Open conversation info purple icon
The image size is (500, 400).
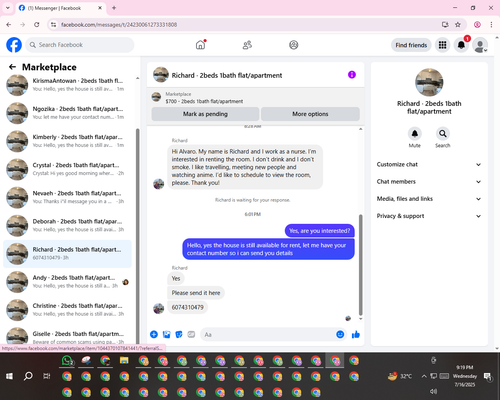(352, 75)
